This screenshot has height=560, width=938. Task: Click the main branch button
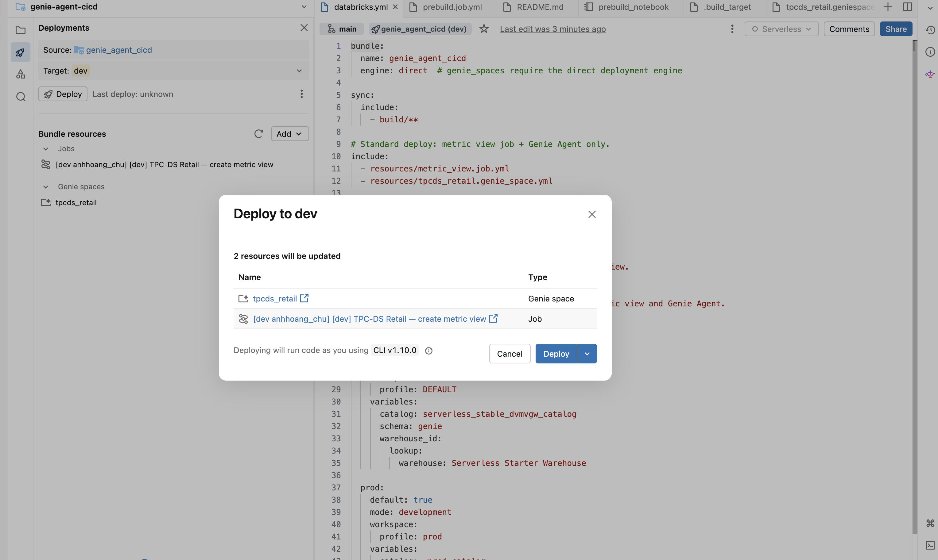click(x=342, y=29)
